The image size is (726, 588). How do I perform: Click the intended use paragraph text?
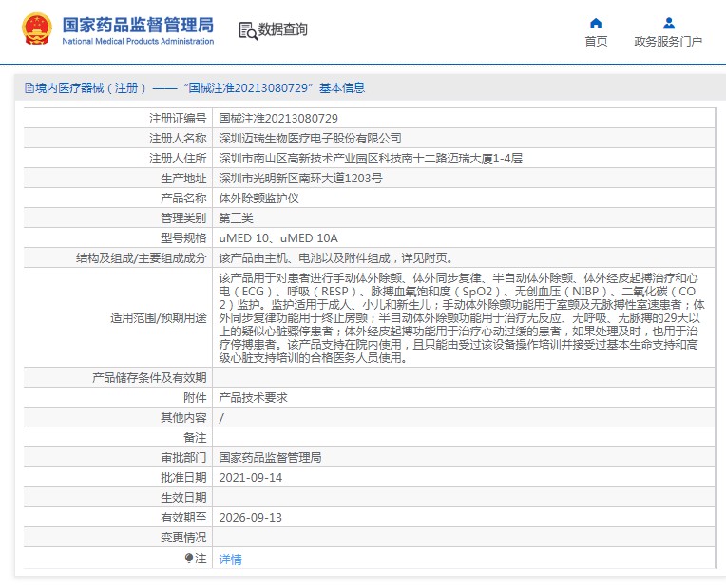(462, 317)
